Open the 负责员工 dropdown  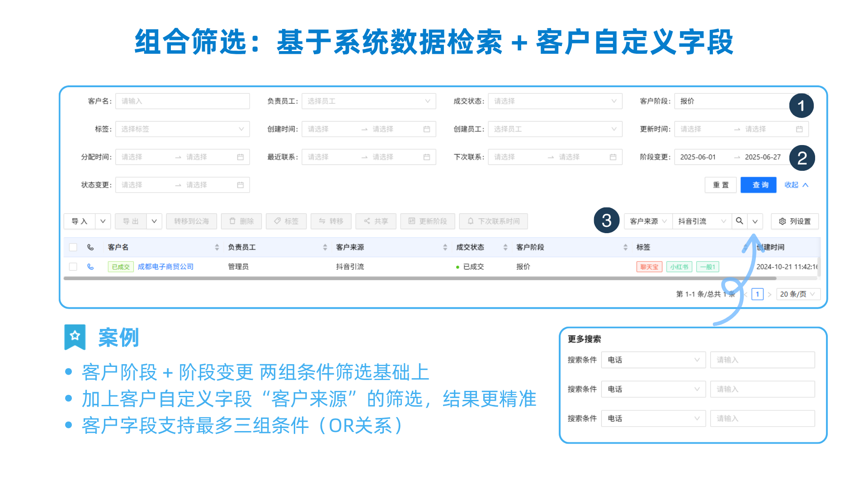(x=368, y=101)
